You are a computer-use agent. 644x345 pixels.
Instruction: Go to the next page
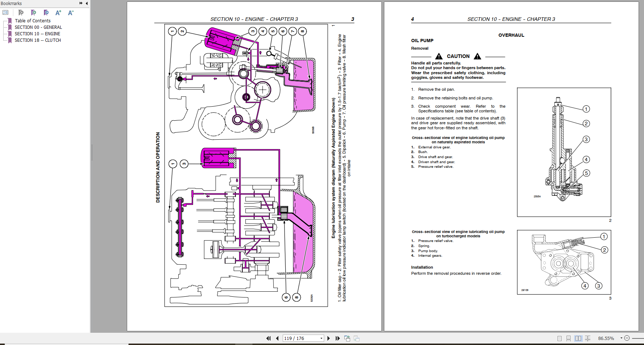[x=328, y=339]
